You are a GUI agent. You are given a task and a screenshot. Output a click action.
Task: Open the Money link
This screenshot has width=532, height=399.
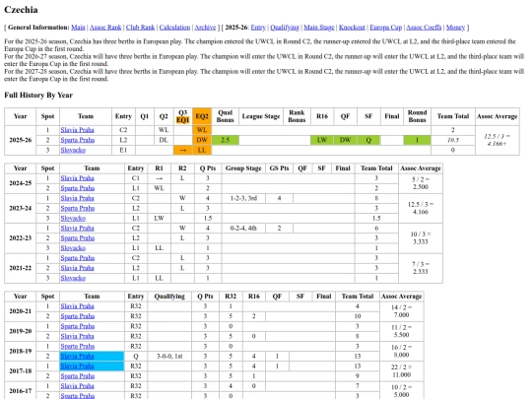[455, 28]
